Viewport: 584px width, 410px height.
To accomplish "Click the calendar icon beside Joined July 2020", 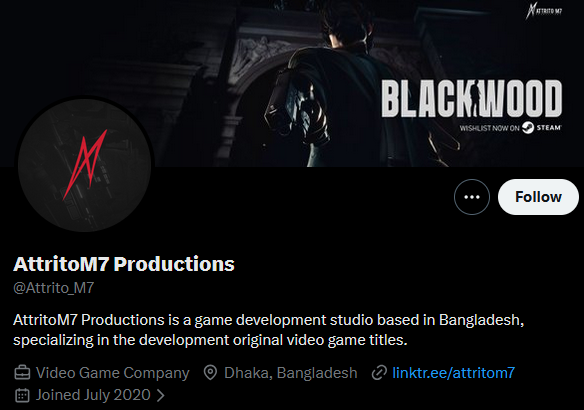I will [22, 395].
